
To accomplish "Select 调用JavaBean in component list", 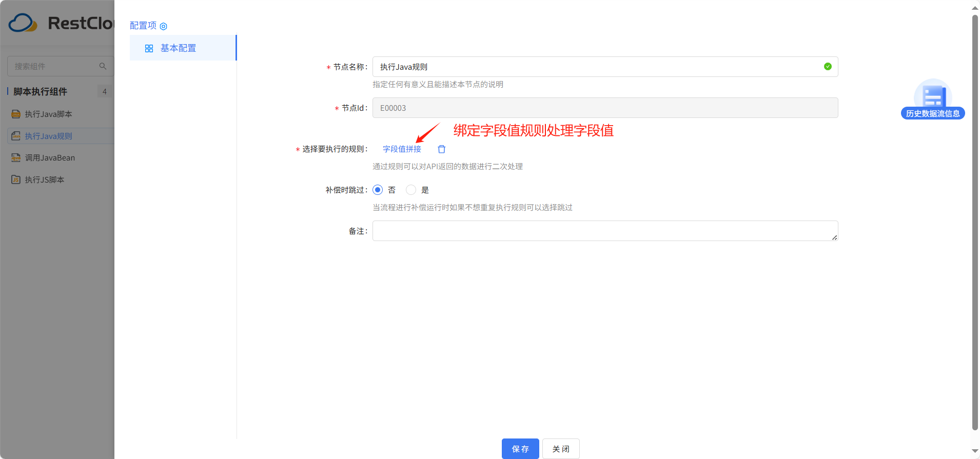I will click(50, 157).
